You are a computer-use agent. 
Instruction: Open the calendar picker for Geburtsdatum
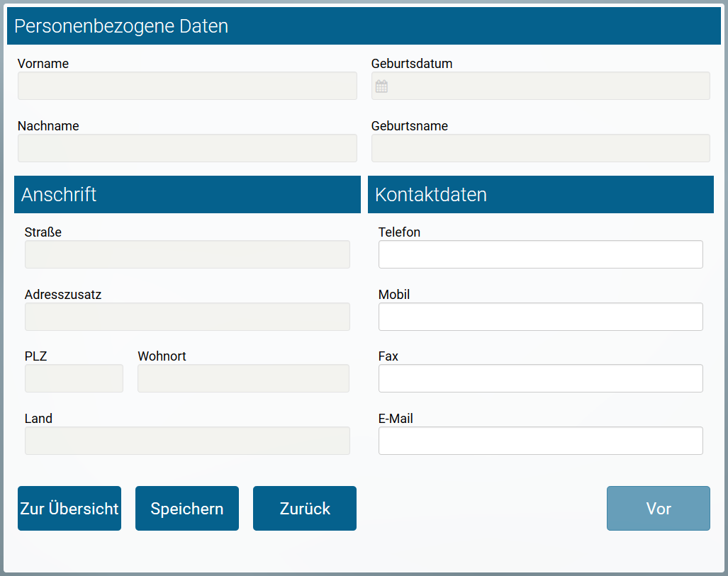tap(381, 86)
